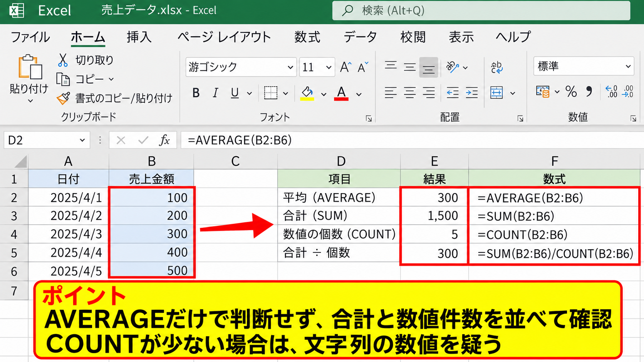Apply the red Font Color swatch

pyautogui.click(x=341, y=93)
